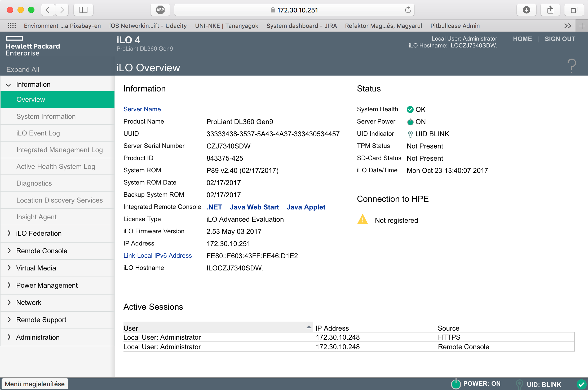Show all tabs overview button
The height and width of the screenshot is (390, 588).
tap(574, 10)
